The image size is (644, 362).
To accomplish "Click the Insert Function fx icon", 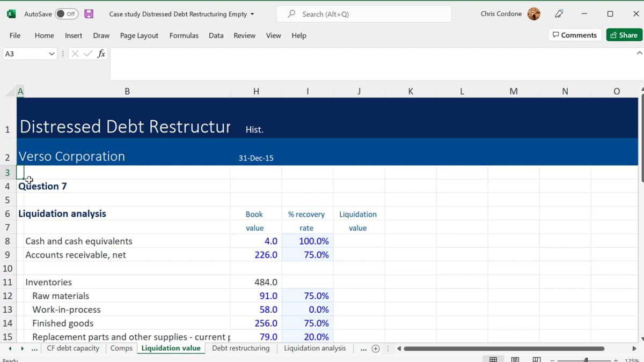I will pyautogui.click(x=101, y=54).
